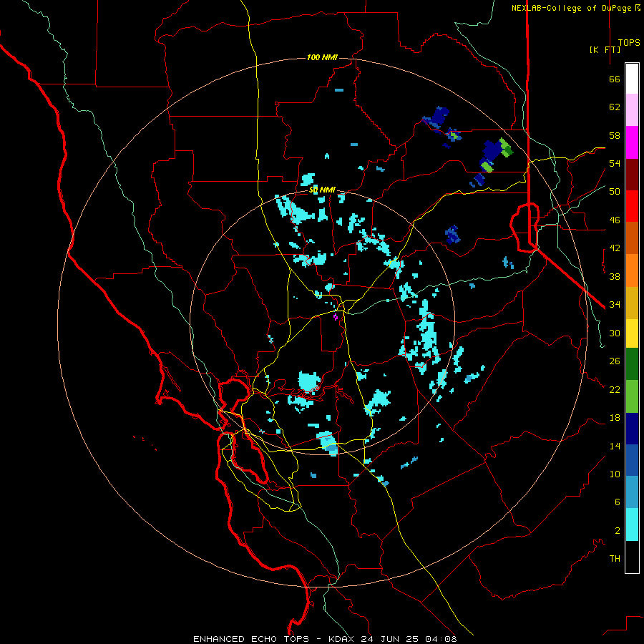This screenshot has height=644, width=644.
Task: Click the 42 value on the scale
Action: [x=615, y=248]
